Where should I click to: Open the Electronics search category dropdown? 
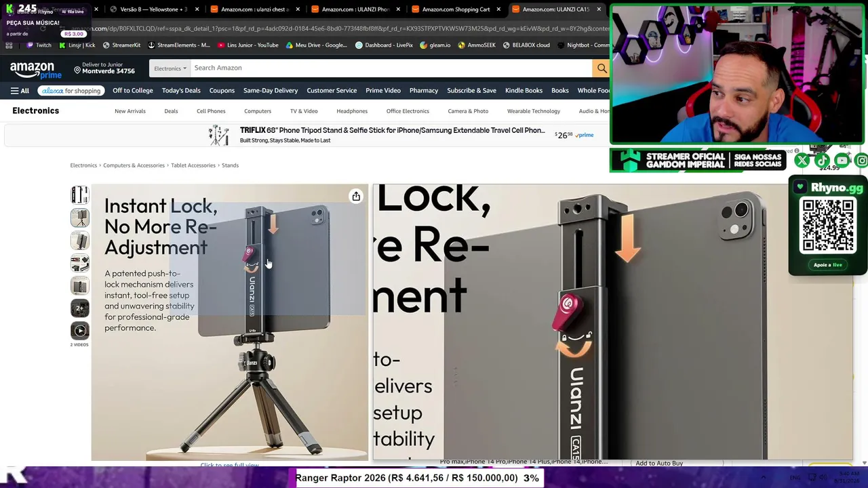[170, 68]
